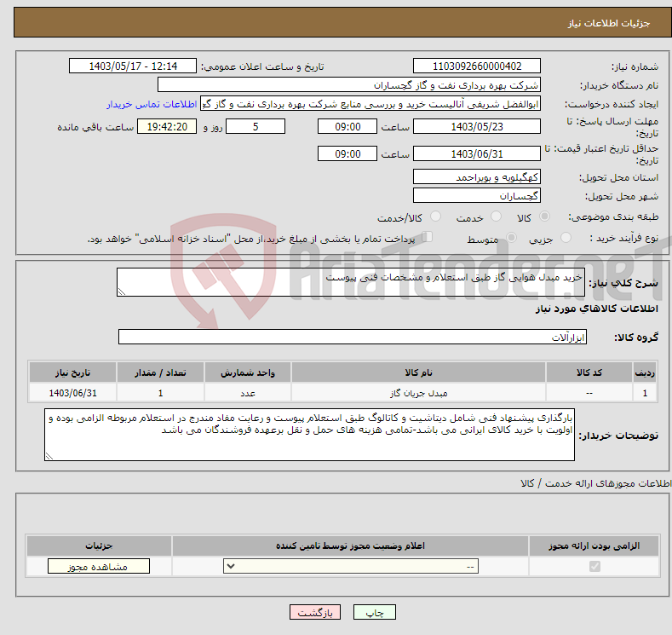Click the جزئیات اطلاعات نیاز page title

(x=609, y=23)
